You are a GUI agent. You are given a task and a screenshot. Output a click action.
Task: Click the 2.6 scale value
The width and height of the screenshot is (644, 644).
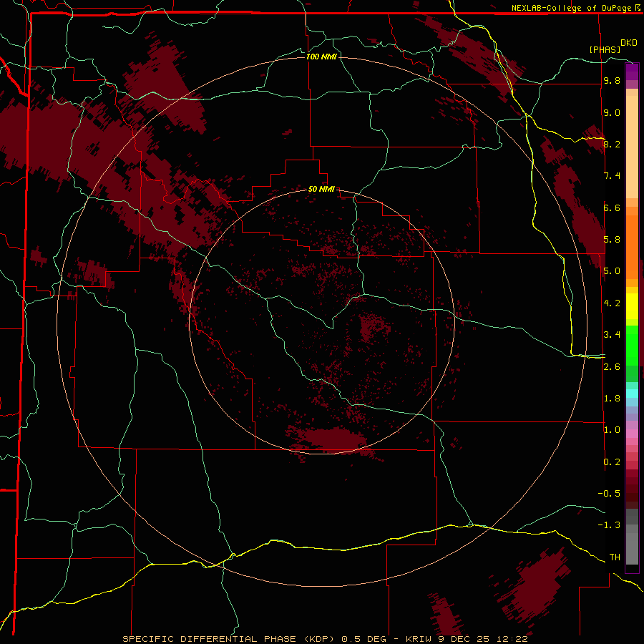612,367
